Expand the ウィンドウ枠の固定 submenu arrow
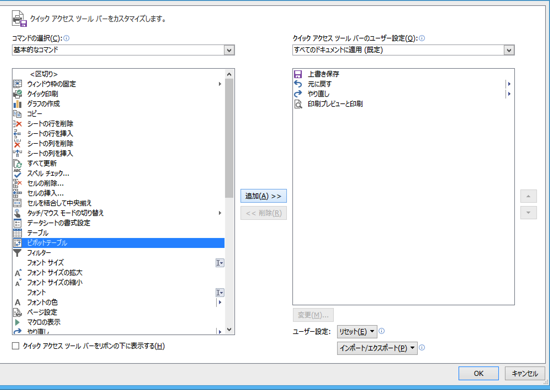 [220, 84]
